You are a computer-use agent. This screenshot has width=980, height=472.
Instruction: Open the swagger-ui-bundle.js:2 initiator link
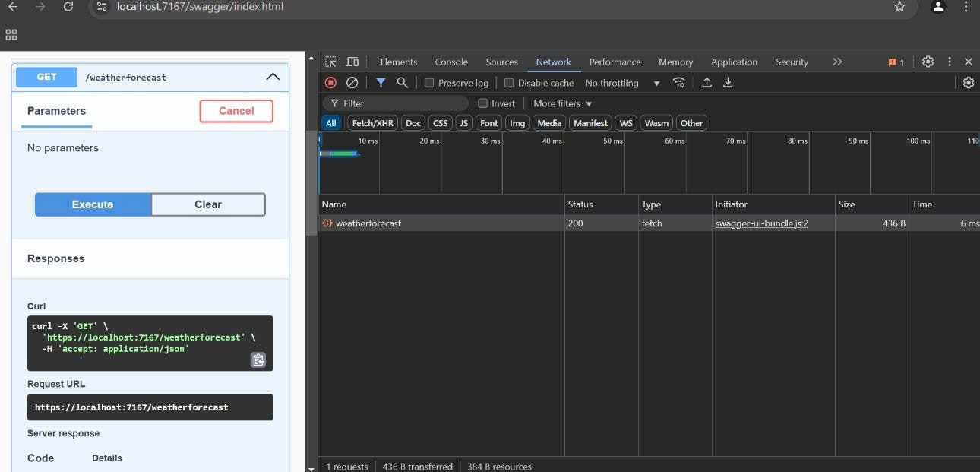(761, 223)
